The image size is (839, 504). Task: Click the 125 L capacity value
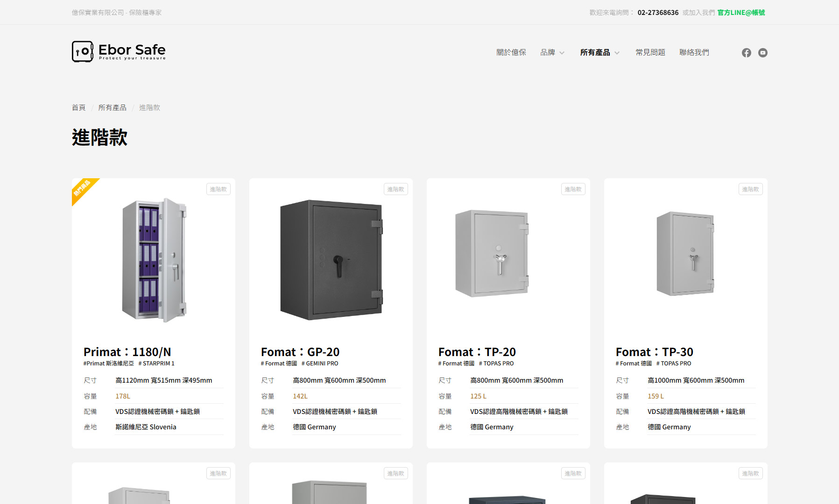(x=478, y=396)
